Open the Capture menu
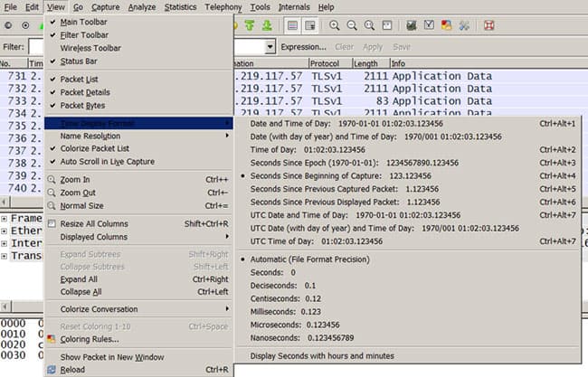This screenshot has height=377, width=588. click(105, 7)
